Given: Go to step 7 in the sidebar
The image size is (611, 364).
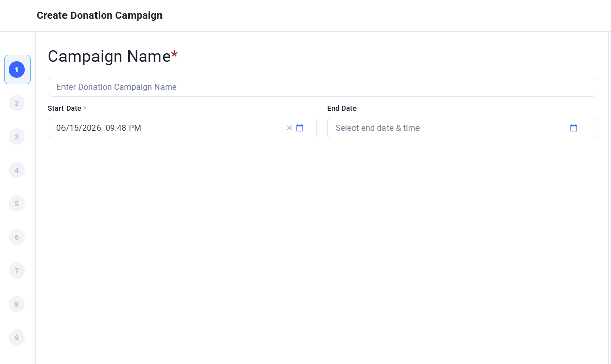Looking at the screenshot, I should coord(17,271).
